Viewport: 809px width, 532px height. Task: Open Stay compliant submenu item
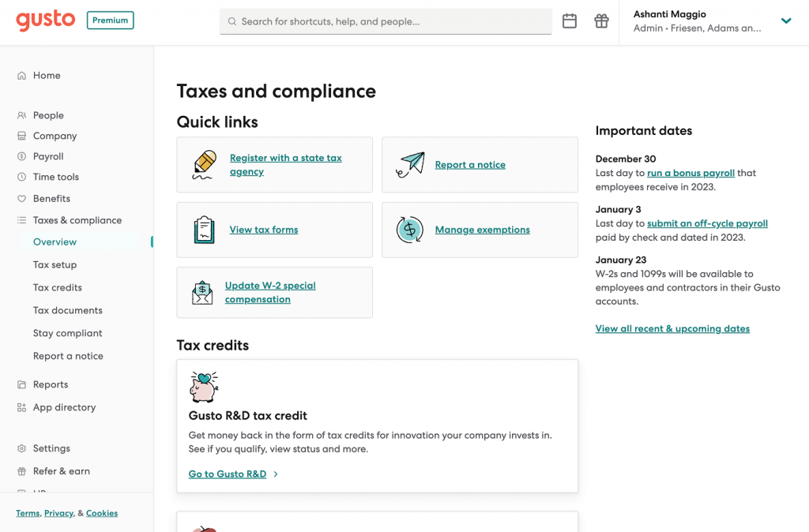[68, 334]
